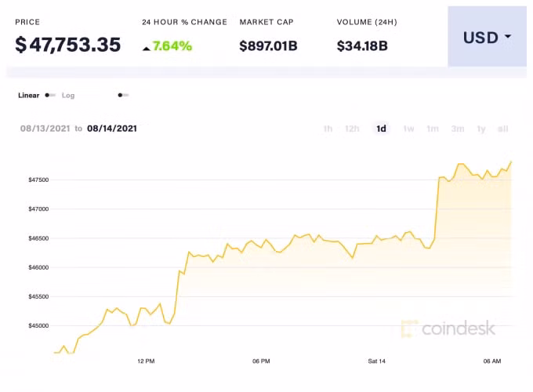The height and width of the screenshot is (392, 533).
Task: Click the $46000 y-axis label
Action: pyautogui.click(x=38, y=267)
